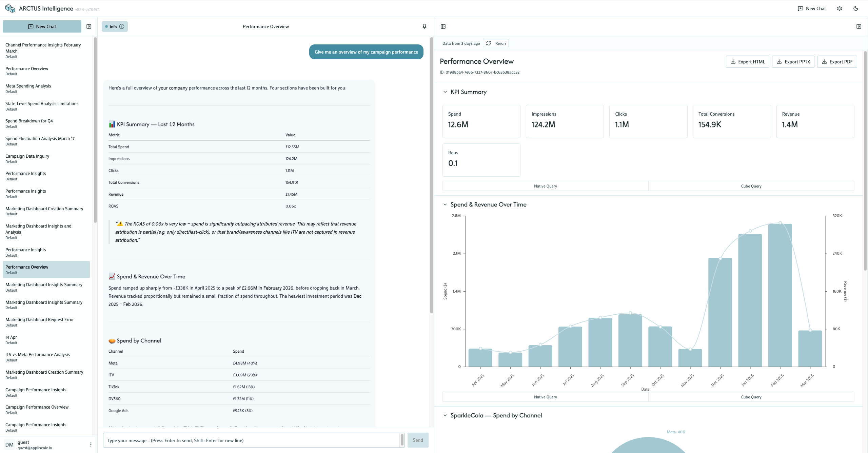Export the report as PPTX
Image resolution: width=868 pixels, height=453 pixels.
[x=793, y=62]
